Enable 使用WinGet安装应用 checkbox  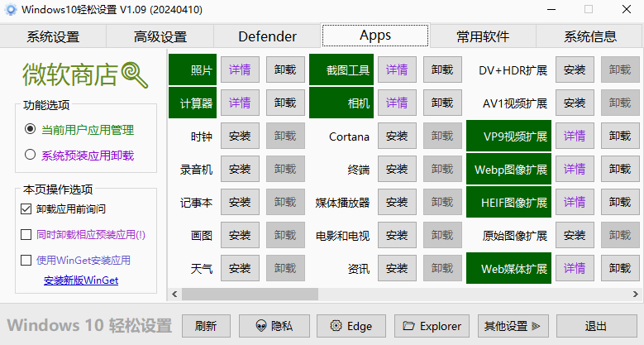26,260
